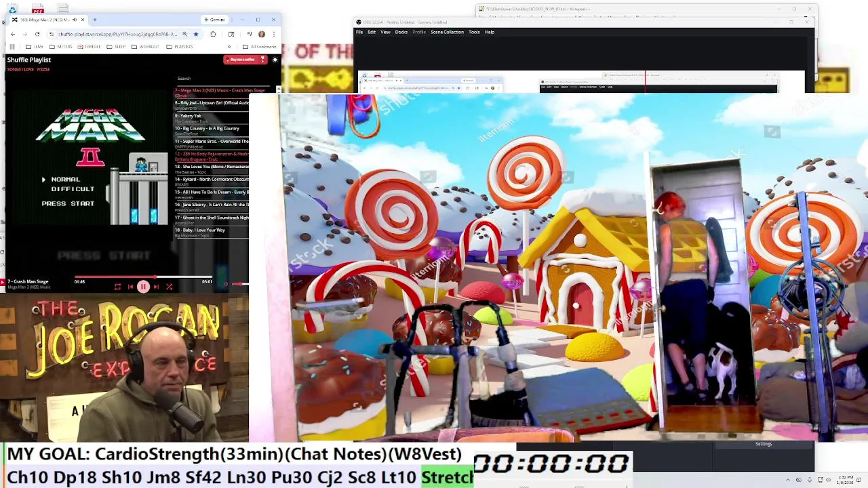Screen dimensions: 868x488
Task: Reload the Shuffle Playlist page
Action: 37,34
